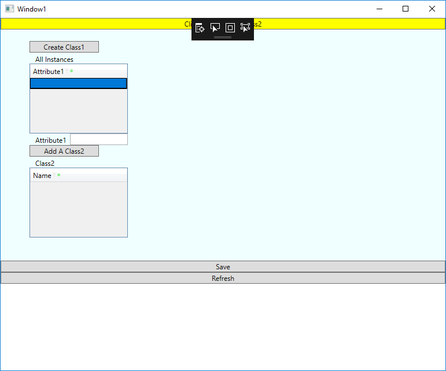Open filter on Attribute1 column header
This screenshot has width=446, height=371.
67,71
